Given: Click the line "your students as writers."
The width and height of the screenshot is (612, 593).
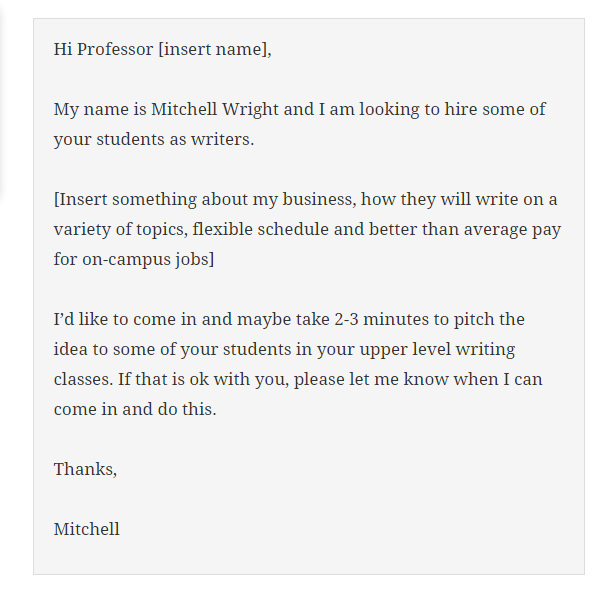Looking at the screenshot, I should coord(154,139).
